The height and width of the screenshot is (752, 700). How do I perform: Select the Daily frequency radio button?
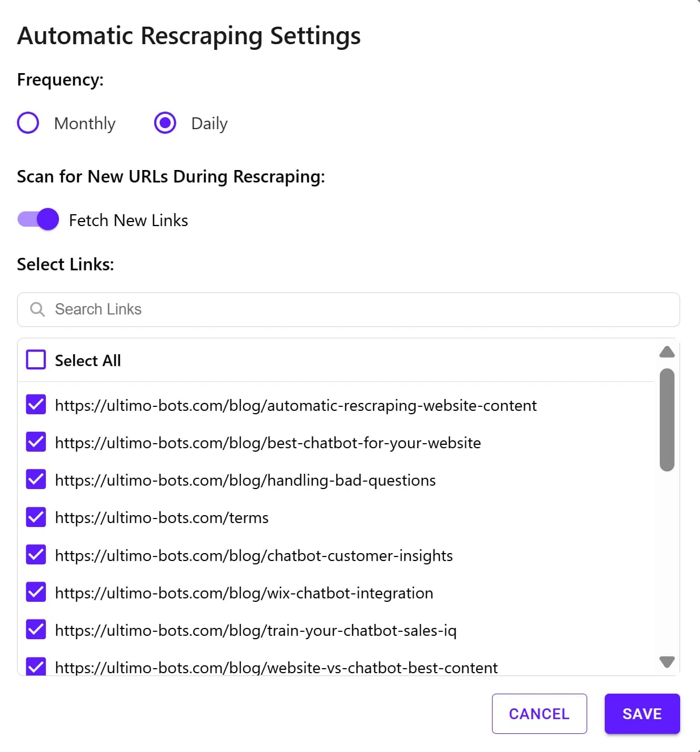coord(164,122)
